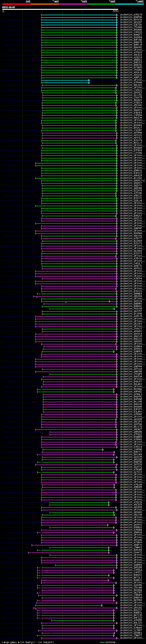The image size is (146, 644).
Task: Select label UniRef100_Q0D6D4
Action: pos(131,37)
